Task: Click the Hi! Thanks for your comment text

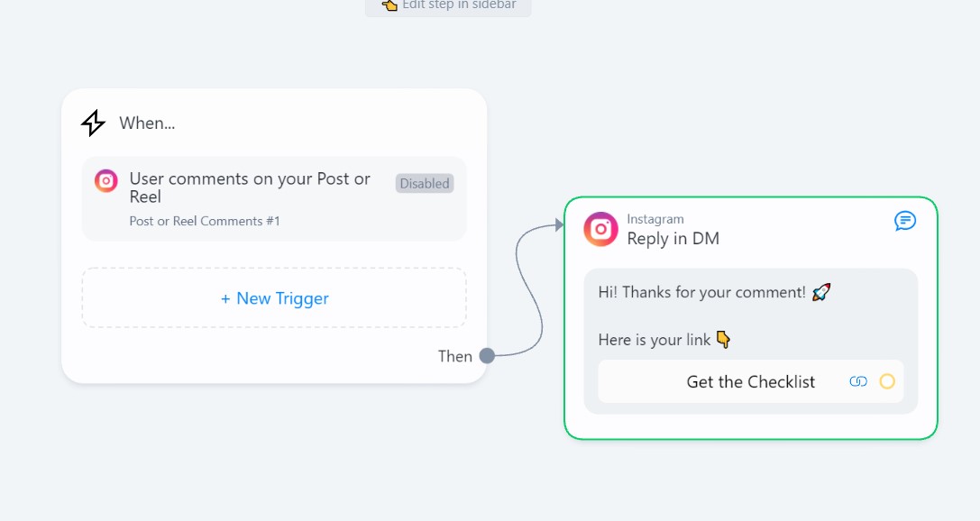Action: 702,292
